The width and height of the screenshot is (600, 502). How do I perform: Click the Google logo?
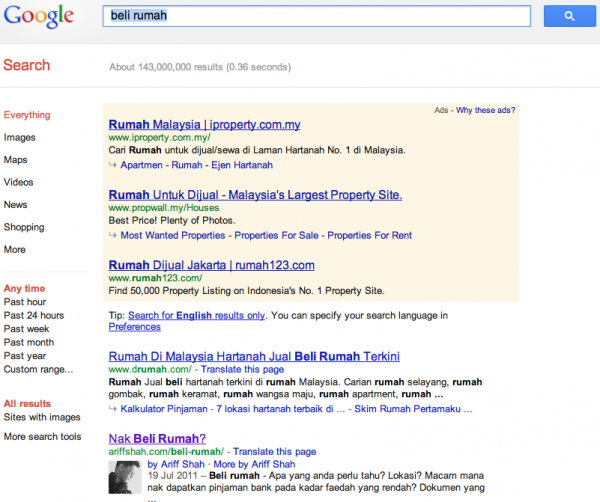point(38,16)
